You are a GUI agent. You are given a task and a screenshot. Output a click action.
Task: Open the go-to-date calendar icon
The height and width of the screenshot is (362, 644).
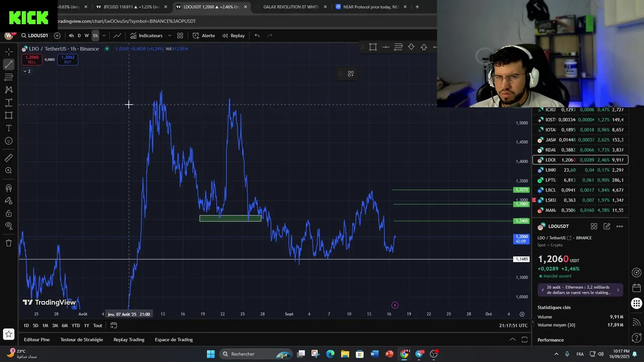point(114,326)
